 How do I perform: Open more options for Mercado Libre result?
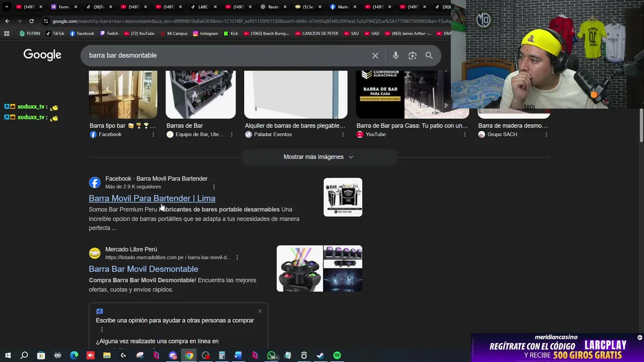(x=237, y=257)
